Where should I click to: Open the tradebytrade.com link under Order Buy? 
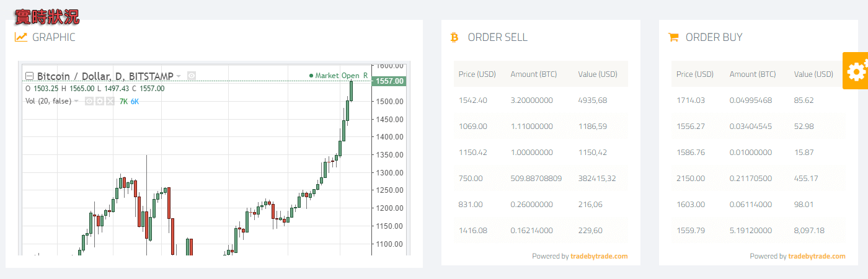[817, 256]
